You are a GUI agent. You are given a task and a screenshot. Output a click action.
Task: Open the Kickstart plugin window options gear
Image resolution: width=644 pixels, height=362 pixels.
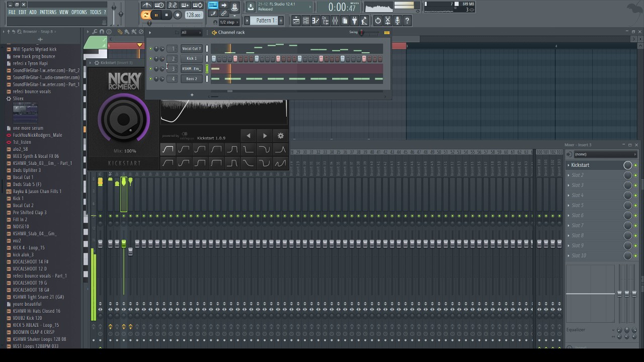click(97, 63)
